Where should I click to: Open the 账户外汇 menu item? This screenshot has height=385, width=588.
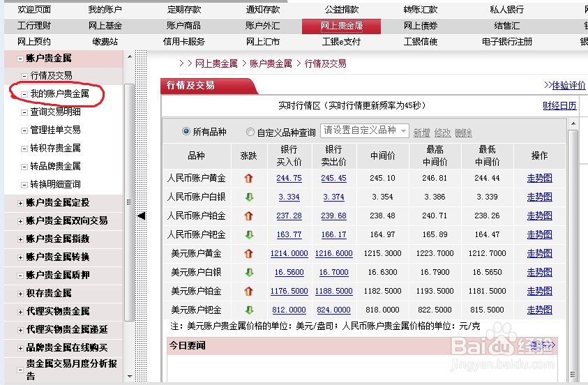(x=262, y=26)
